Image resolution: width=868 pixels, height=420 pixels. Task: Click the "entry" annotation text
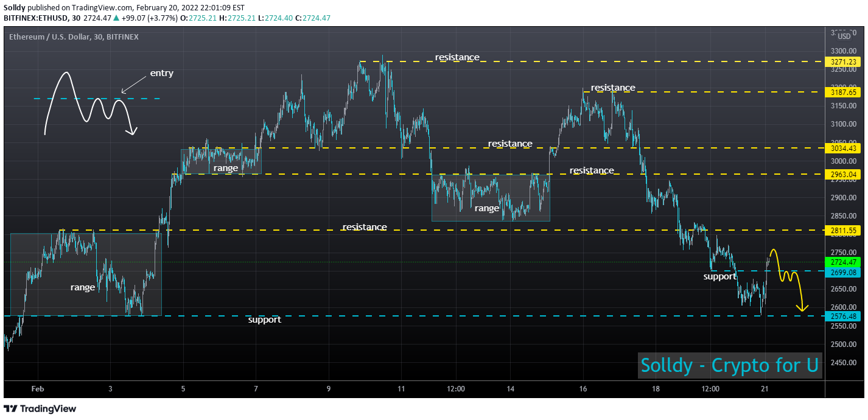point(162,74)
